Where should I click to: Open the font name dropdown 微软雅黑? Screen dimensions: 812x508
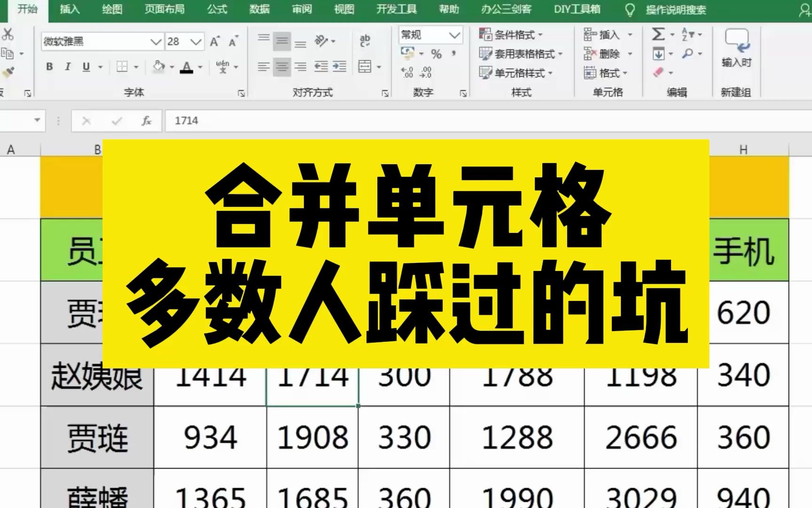pos(156,42)
